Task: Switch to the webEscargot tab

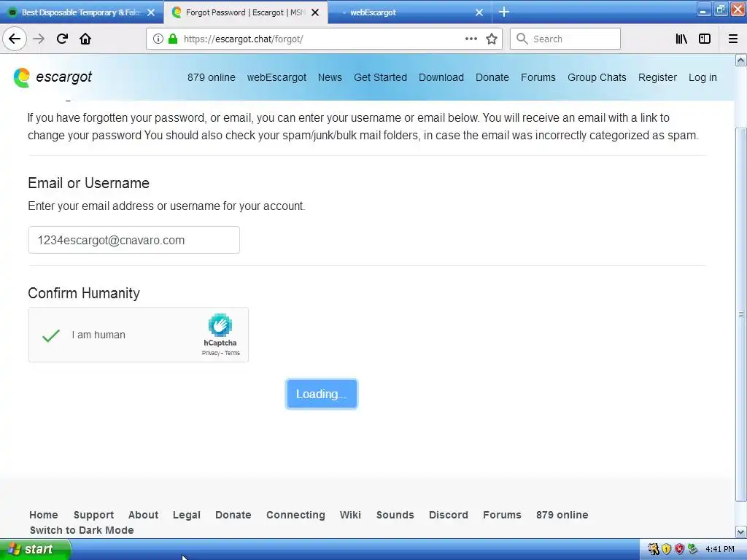Action: [410, 12]
